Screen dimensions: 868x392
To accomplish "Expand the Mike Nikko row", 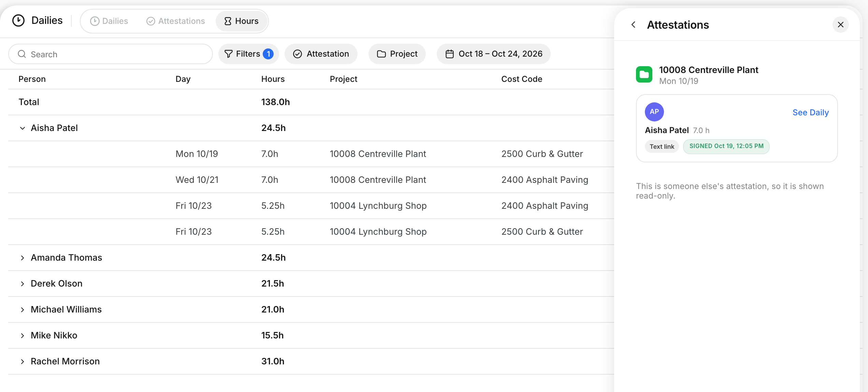I will tap(23, 336).
